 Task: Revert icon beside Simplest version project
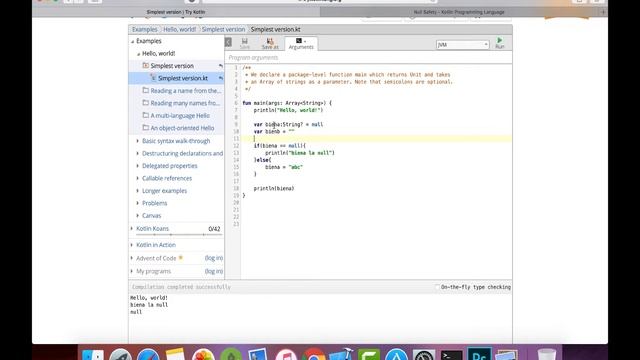220,66
